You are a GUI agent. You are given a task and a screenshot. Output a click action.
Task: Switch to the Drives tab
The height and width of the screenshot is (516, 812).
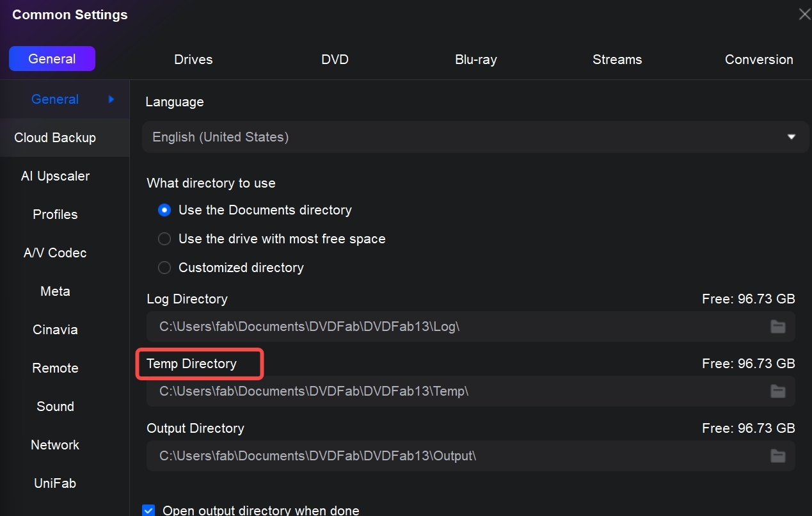pyautogui.click(x=193, y=60)
